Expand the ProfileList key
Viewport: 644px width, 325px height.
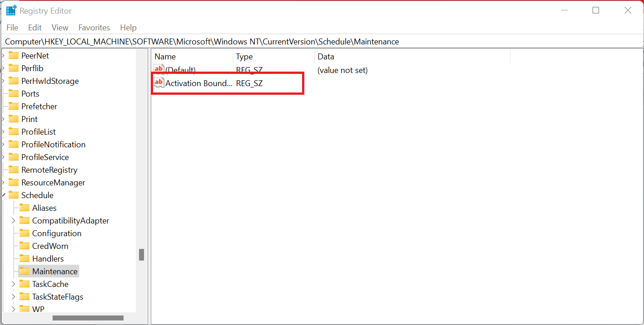coord(4,132)
